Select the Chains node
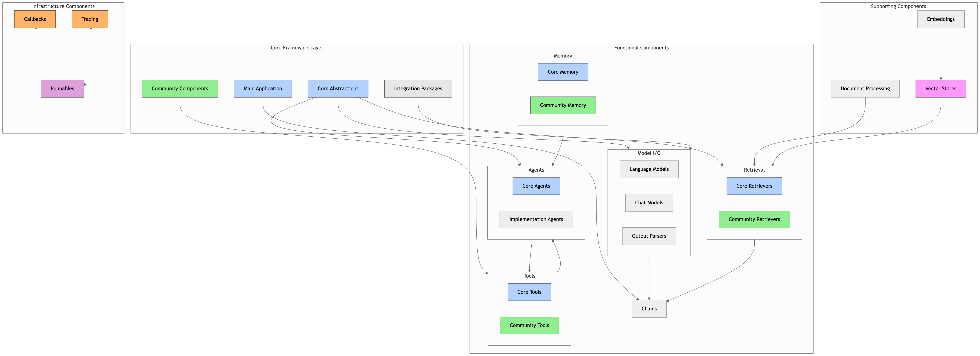Image resolution: width=980 pixels, height=356 pixels. pyautogui.click(x=649, y=309)
